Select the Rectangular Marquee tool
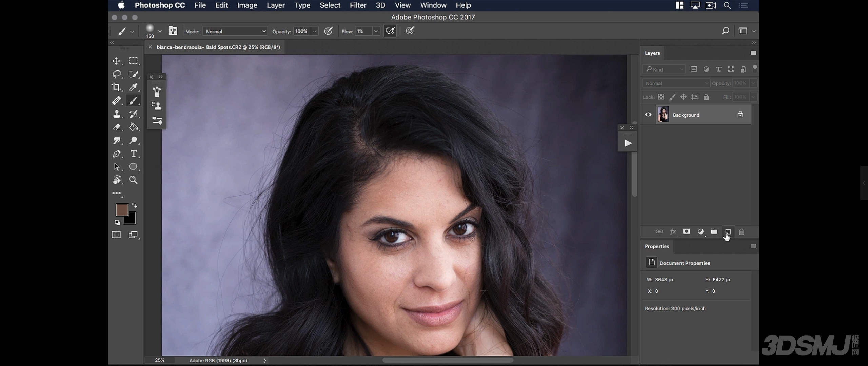Image resolution: width=868 pixels, height=366 pixels. pyautogui.click(x=133, y=61)
